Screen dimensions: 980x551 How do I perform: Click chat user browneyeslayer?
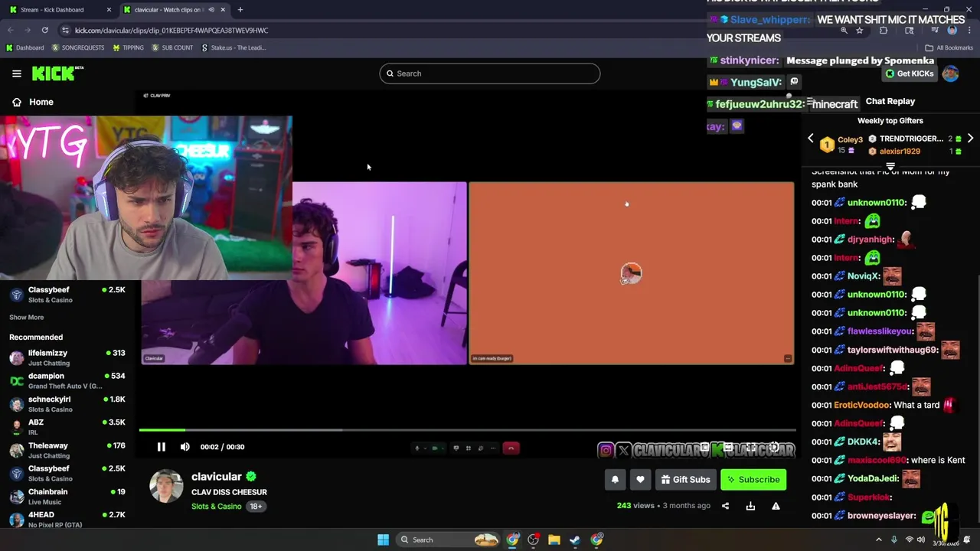coord(881,516)
